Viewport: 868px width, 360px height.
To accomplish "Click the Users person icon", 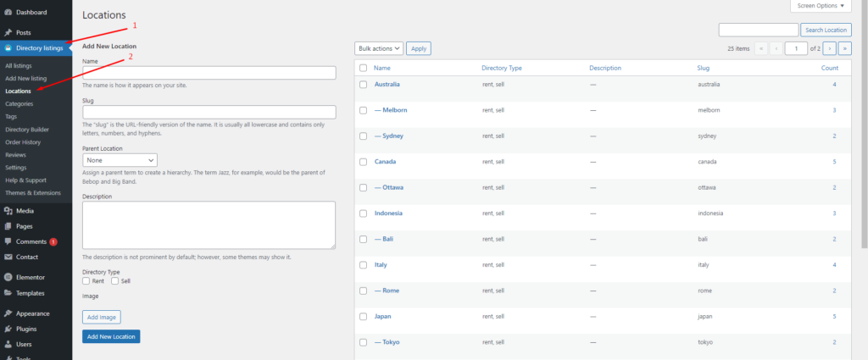I will pos(8,345).
